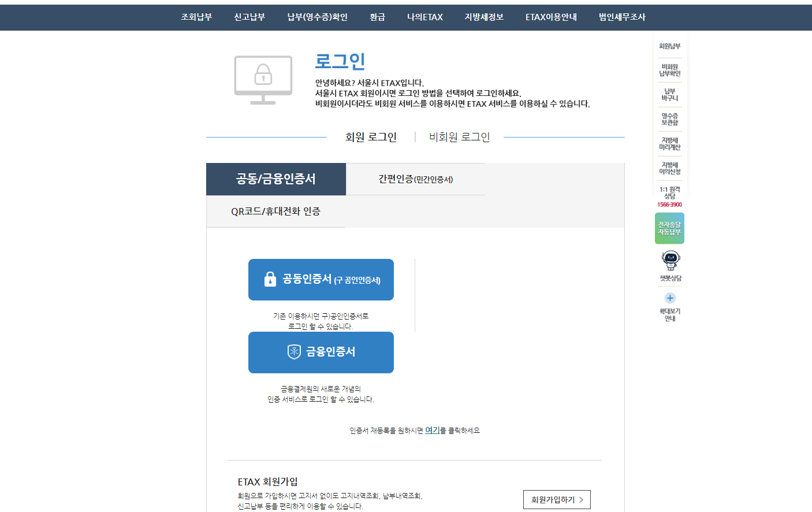Switch to 회원 로그인 tab
This screenshot has width=812, height=512.
click(x=371, y=137)
